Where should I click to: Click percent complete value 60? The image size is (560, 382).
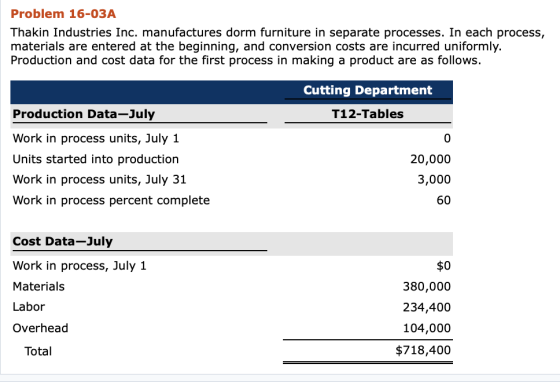pyautogui.click(x=444, y=200)
